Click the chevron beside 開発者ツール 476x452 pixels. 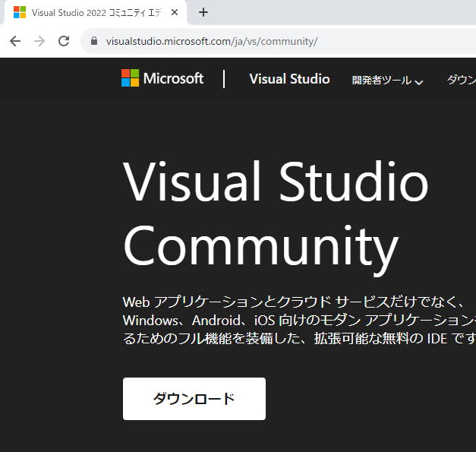419,82
